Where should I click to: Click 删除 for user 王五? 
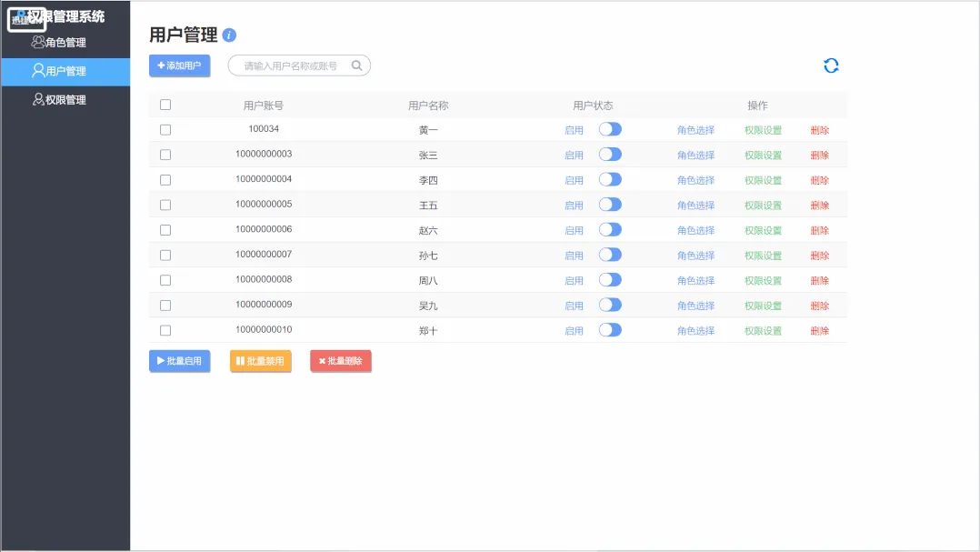click(819, 205)
